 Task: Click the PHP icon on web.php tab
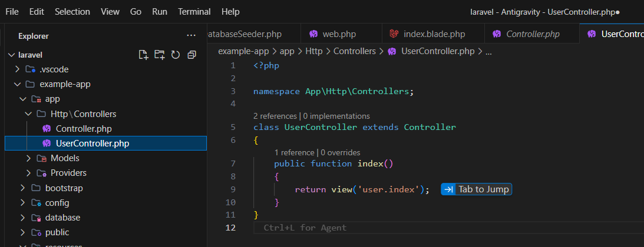(314, 34)
